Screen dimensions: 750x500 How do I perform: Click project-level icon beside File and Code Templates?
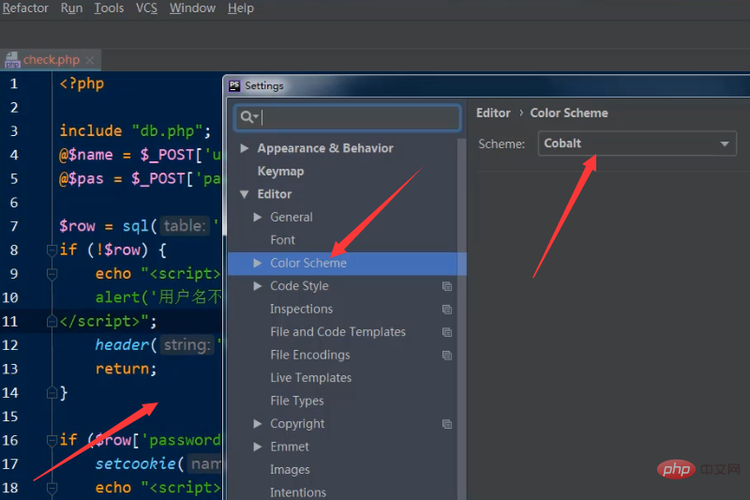(x=447, y=333)
